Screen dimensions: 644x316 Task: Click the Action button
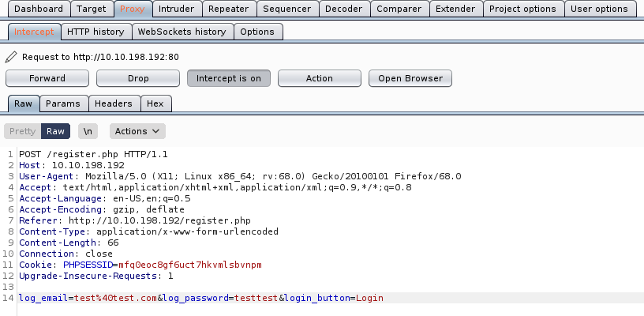[x=319, y=78]
